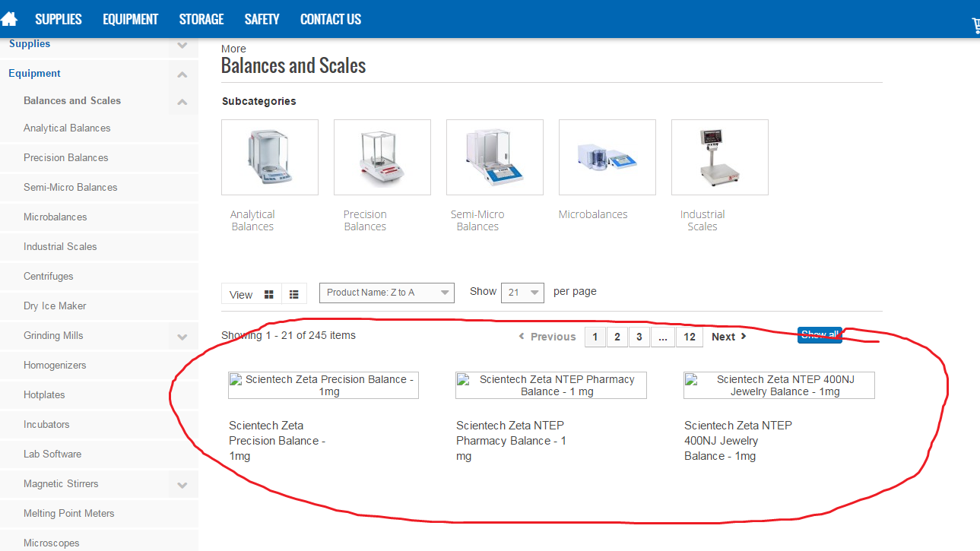Expand the Grinding Mills subcategory
Screen dimensions: 980x551
coord(182,337)
